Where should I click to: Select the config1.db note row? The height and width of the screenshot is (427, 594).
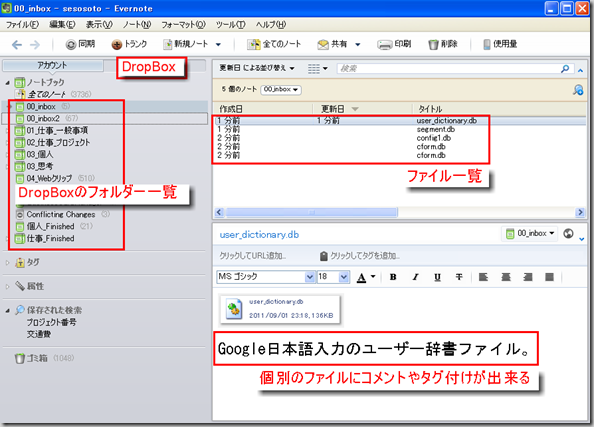click(x=399, y=138)
